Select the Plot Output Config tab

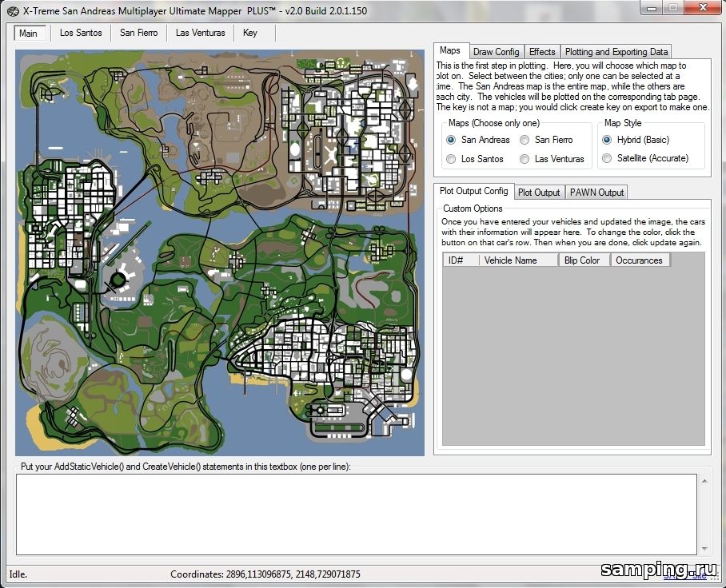pos(473,191)
